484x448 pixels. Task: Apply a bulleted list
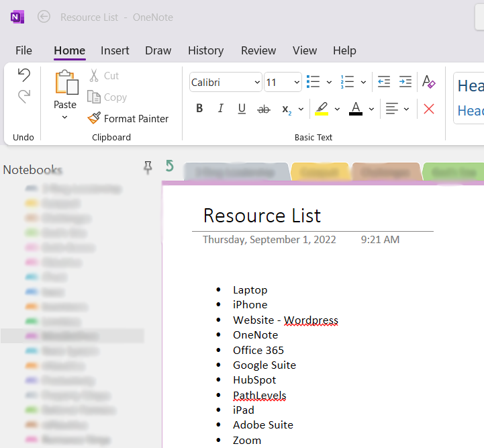313,82
